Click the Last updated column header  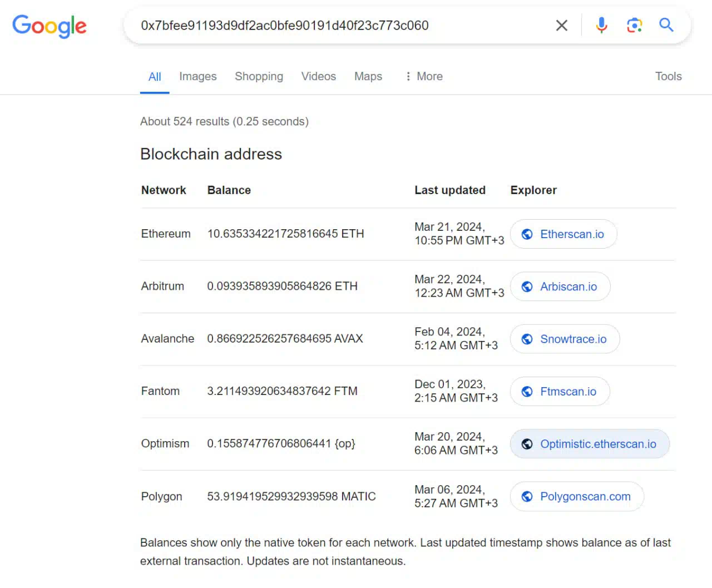[450, 190]
